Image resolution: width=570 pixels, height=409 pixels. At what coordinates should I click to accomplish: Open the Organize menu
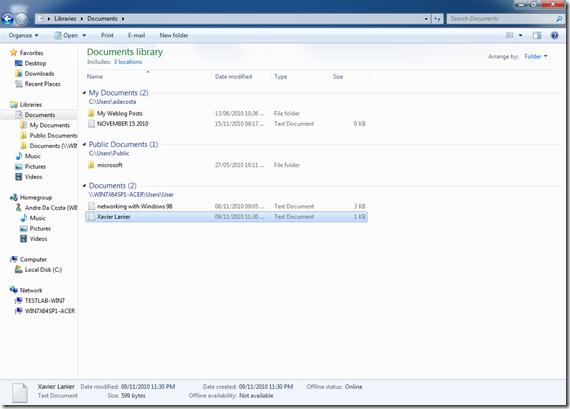[24, 35]
